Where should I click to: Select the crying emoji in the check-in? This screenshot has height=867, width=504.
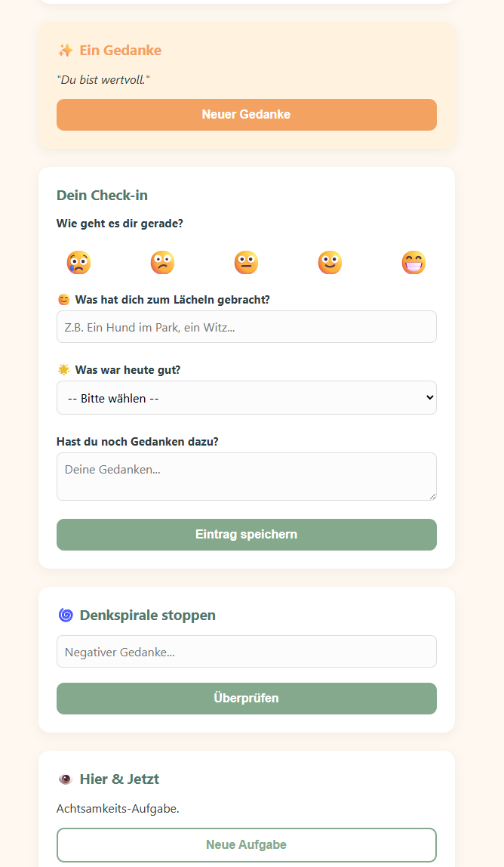click(x=78, y=262)
